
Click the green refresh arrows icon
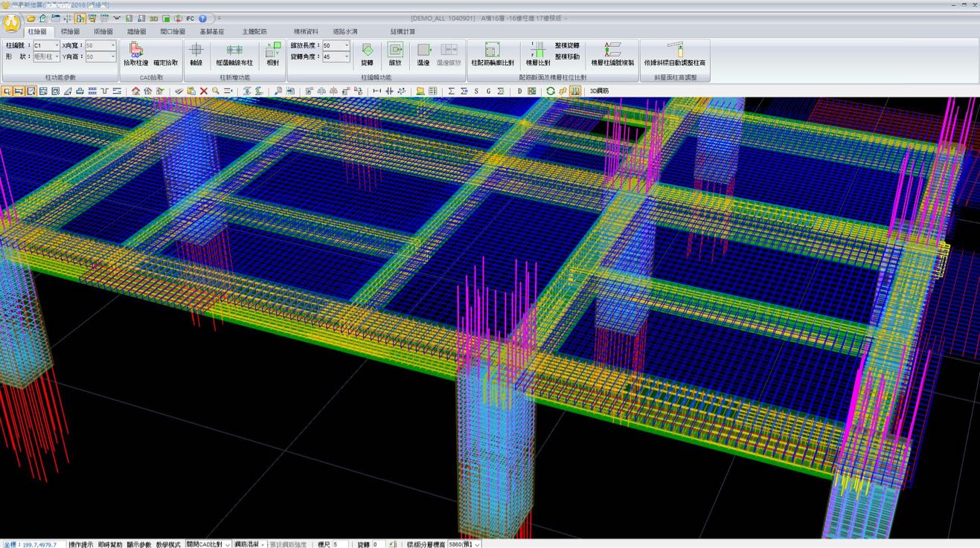pos(551,91)
